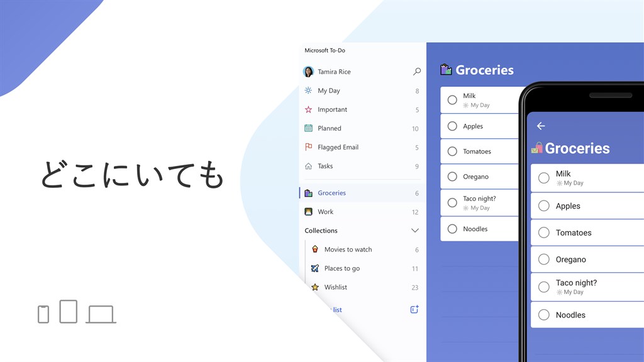
Task: Complete Milk task in desktop list
Action: (452, 100)
